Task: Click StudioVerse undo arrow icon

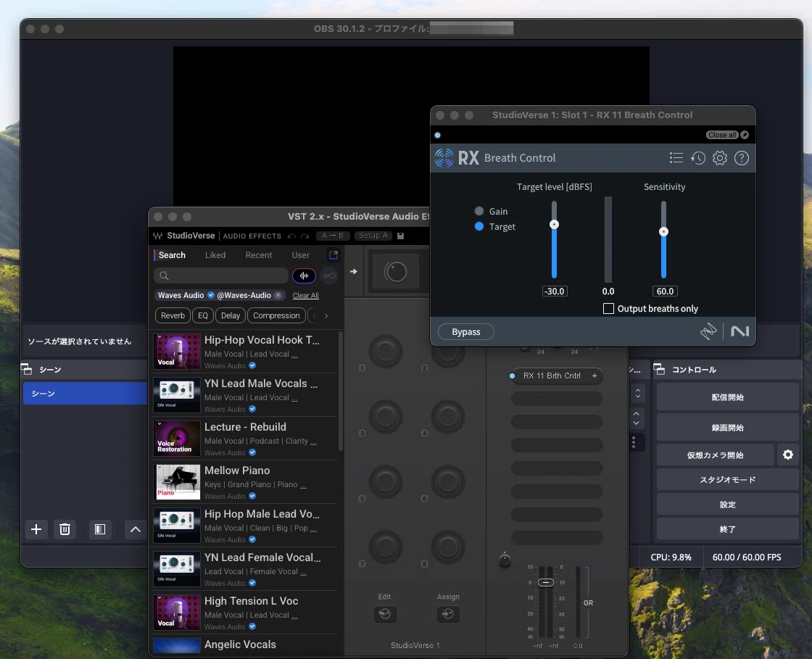Action: coord(292,236)
